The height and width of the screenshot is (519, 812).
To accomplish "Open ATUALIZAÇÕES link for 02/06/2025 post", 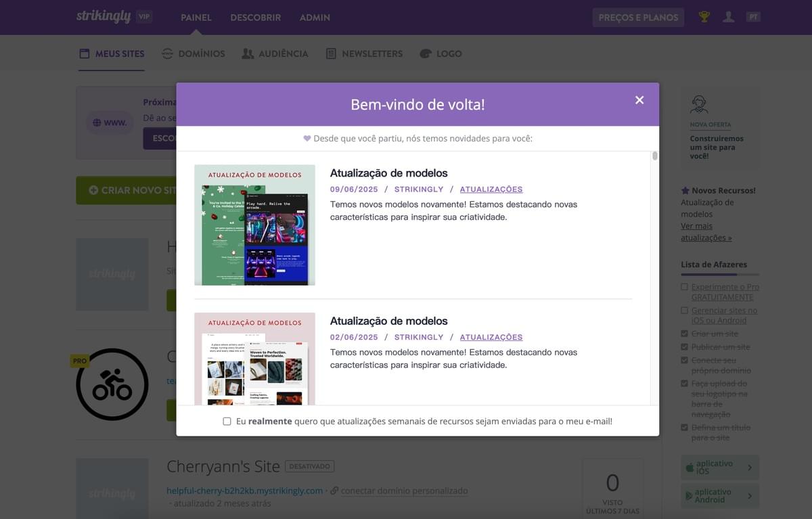I will click(x=491, y=337).
